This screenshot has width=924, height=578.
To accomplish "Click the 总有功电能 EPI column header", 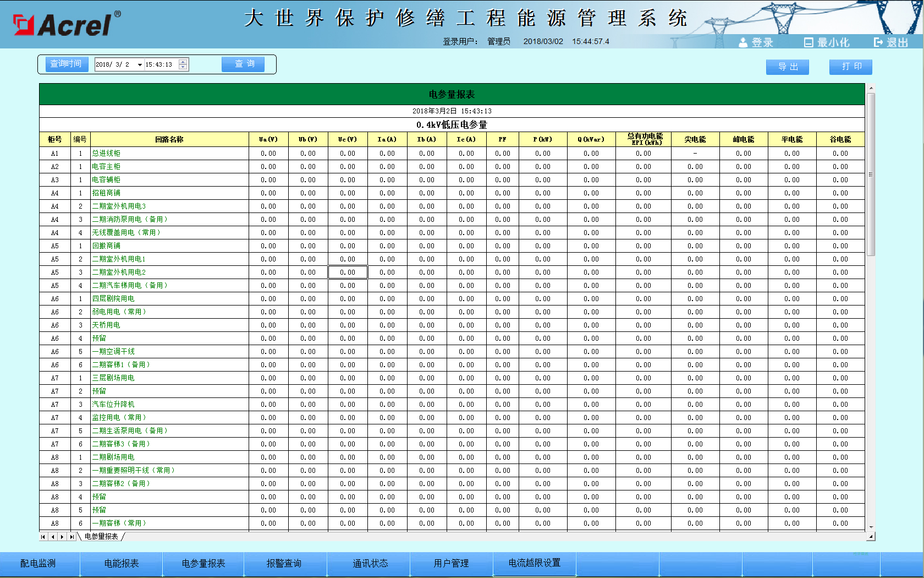I will coord(643,140).
